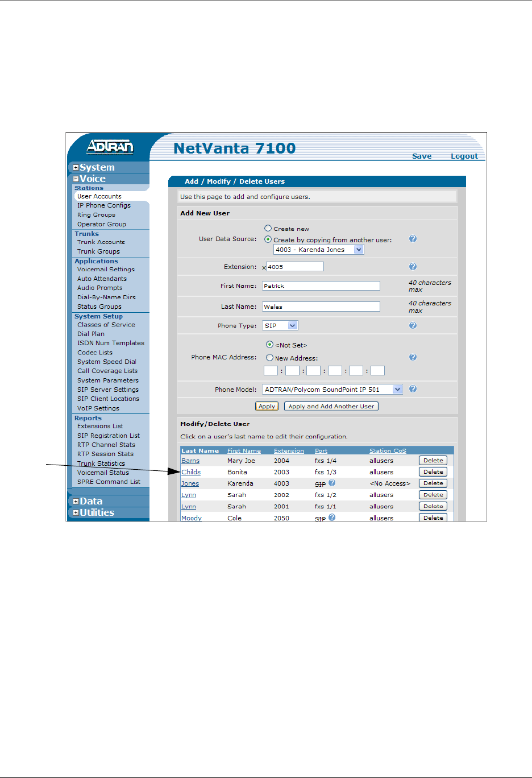This screenshot has height=778, width=532.
Task: Click the Save link
Action: (x=422, y=156)
